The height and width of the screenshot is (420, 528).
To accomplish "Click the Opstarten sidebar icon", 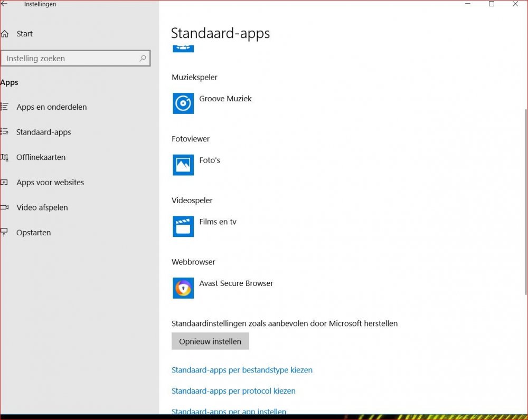I will [4, 232].
